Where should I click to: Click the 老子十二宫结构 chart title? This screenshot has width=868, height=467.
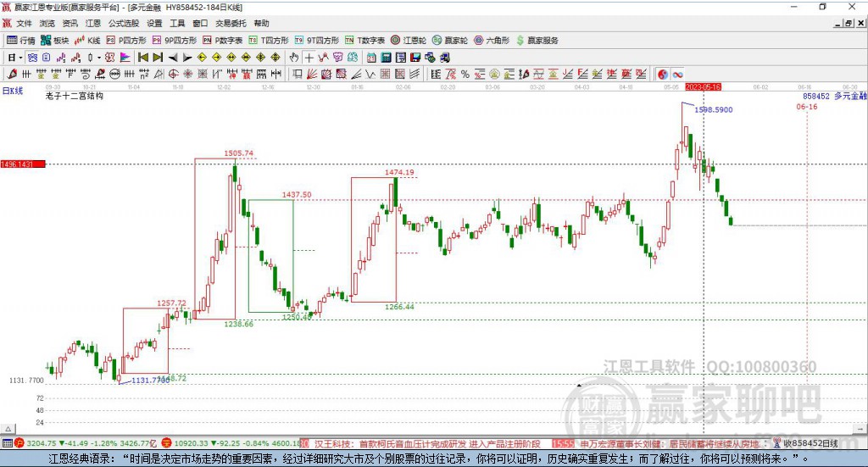tap(75, 97)
